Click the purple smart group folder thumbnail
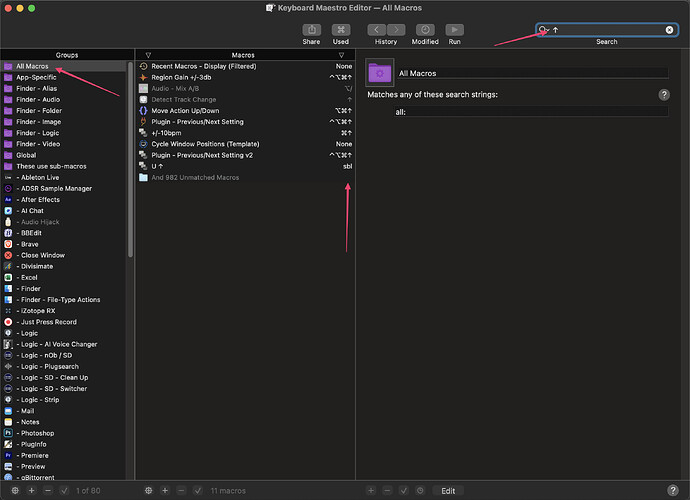 380,73
